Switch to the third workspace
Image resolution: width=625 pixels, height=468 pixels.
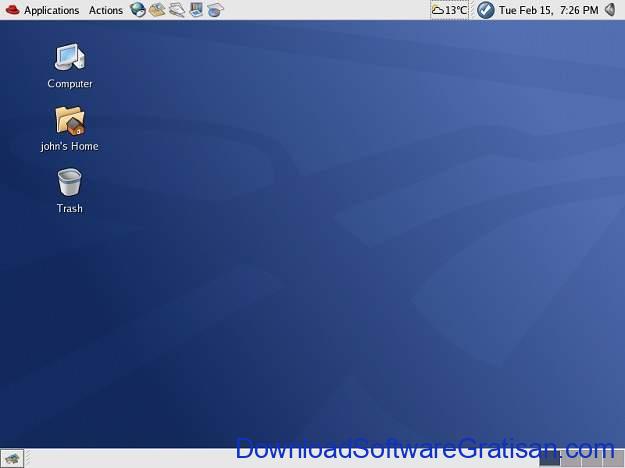[x=592, y=458]
